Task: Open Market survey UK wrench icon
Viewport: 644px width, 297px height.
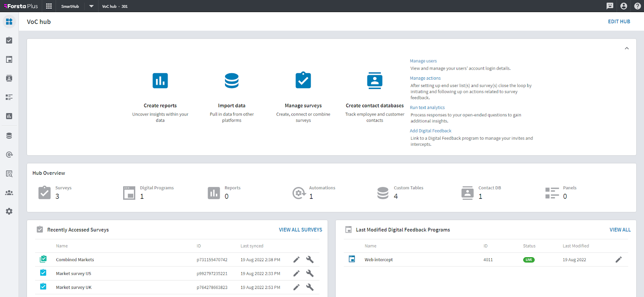Action: pyautogui.click(x=310, y=287)
